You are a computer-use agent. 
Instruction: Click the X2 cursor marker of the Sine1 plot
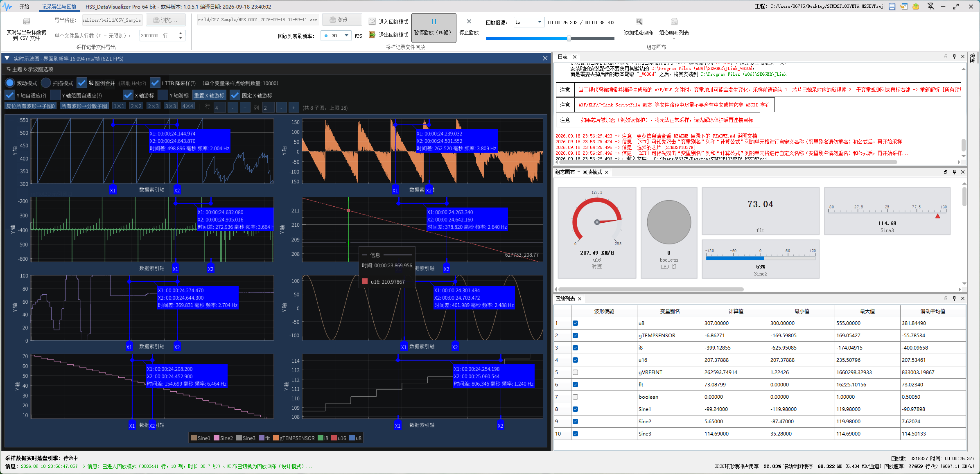(x=455, y=347)
